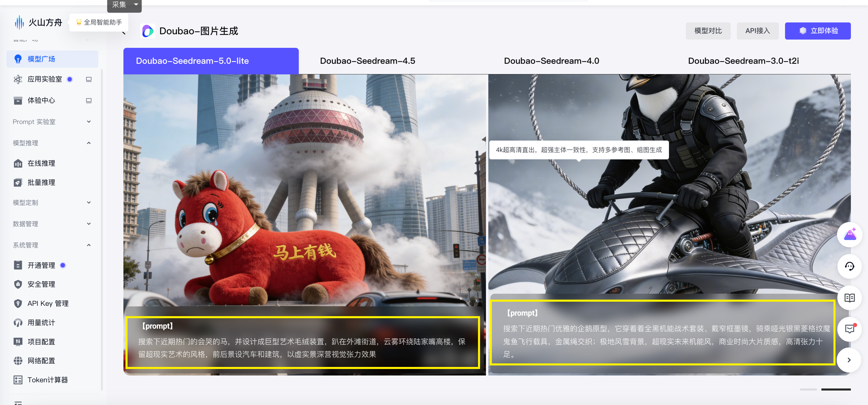Screen dimensions: 868x405
Task: Open the 采集 dropdown arrow
Action: [136, 4]
